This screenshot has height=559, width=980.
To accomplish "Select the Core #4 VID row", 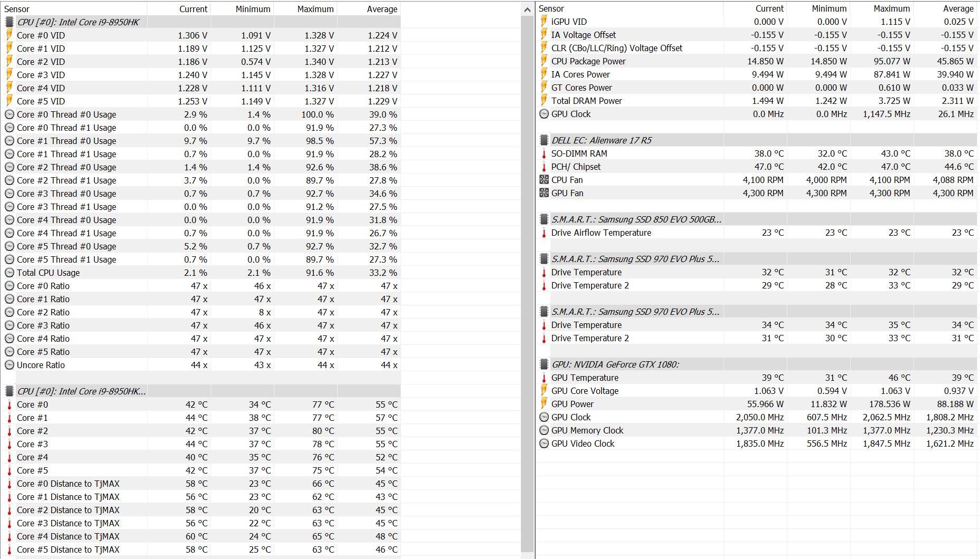I will point(201,88).
